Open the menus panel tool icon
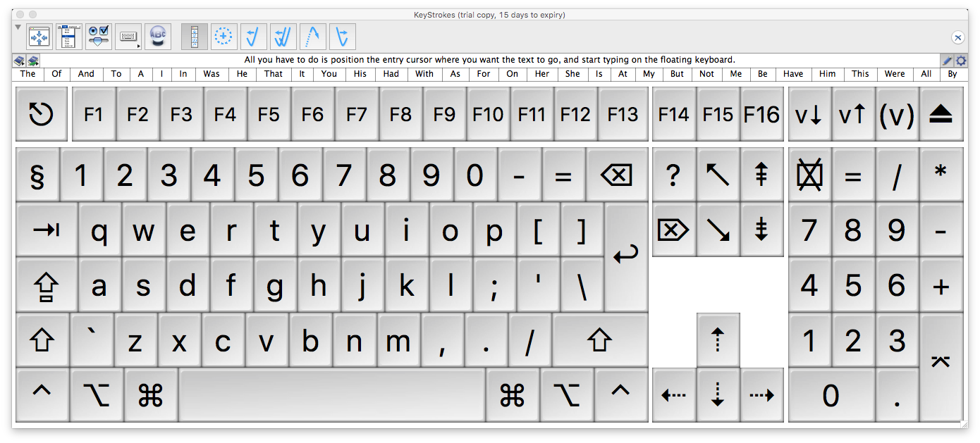980x443 pixels. coord(68,37)
